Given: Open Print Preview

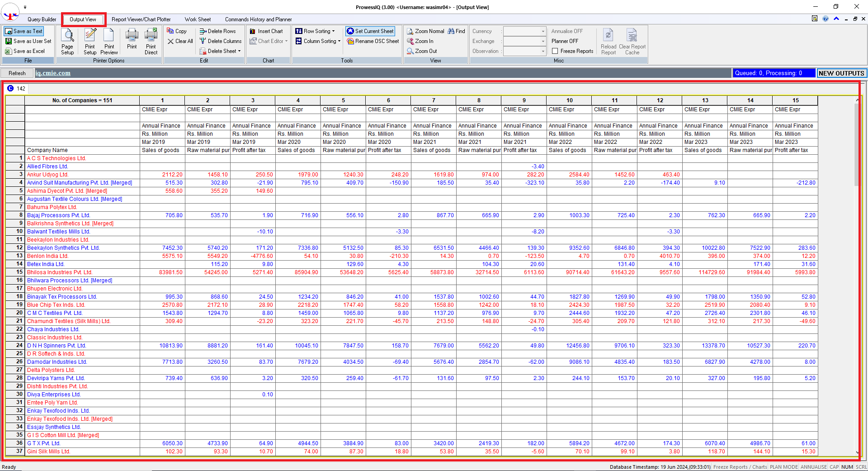Looking at the screenshot, I should click(x=109, y=42).
